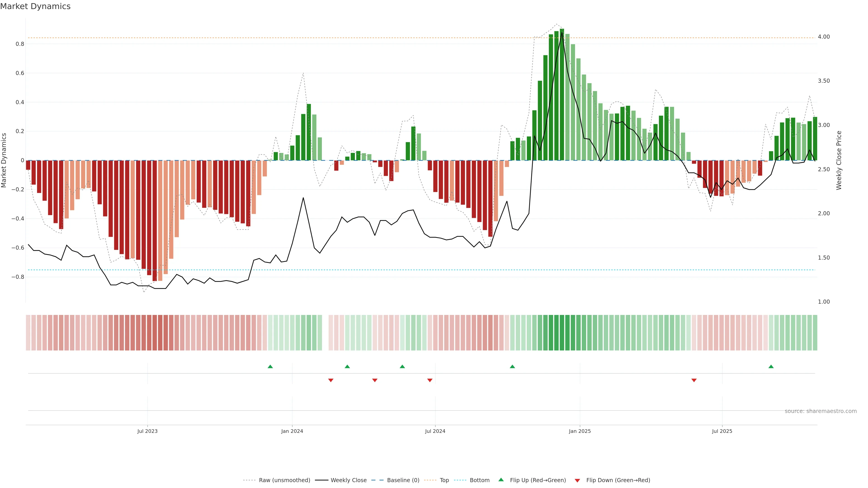Click the Flip Up green triangle in legend
The width and height of the screenshot is (868, 488).
(x=501, y=480)
